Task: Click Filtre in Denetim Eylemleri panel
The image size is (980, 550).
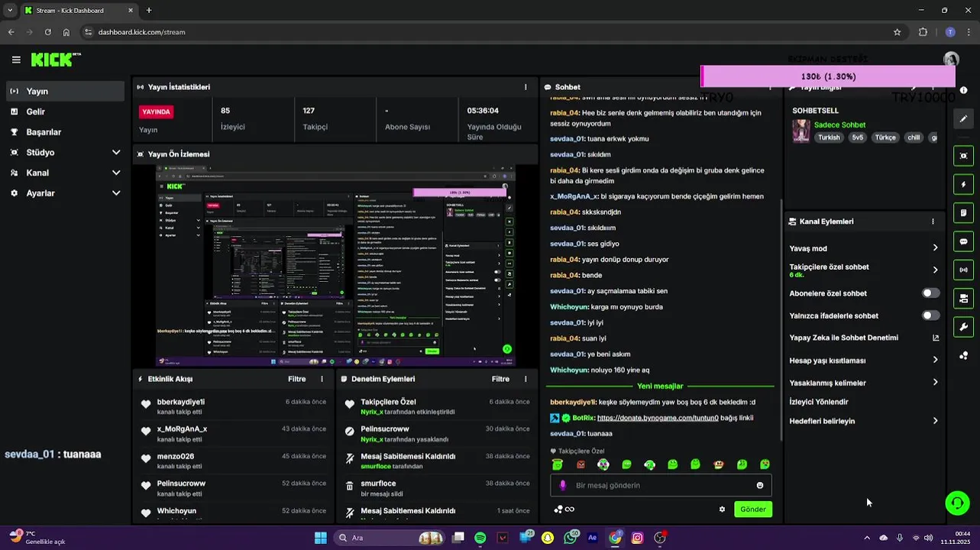Action: click(x=500, y=379)
